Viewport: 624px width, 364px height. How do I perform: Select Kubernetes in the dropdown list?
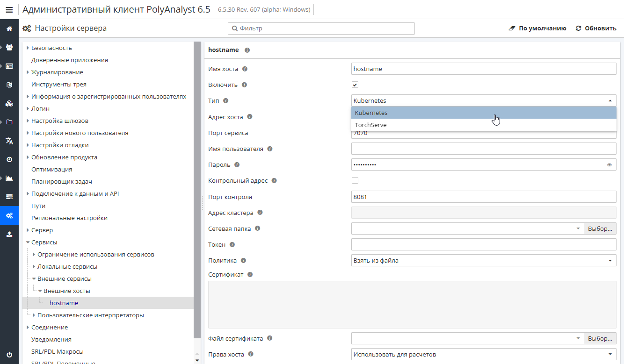(484, 113)
